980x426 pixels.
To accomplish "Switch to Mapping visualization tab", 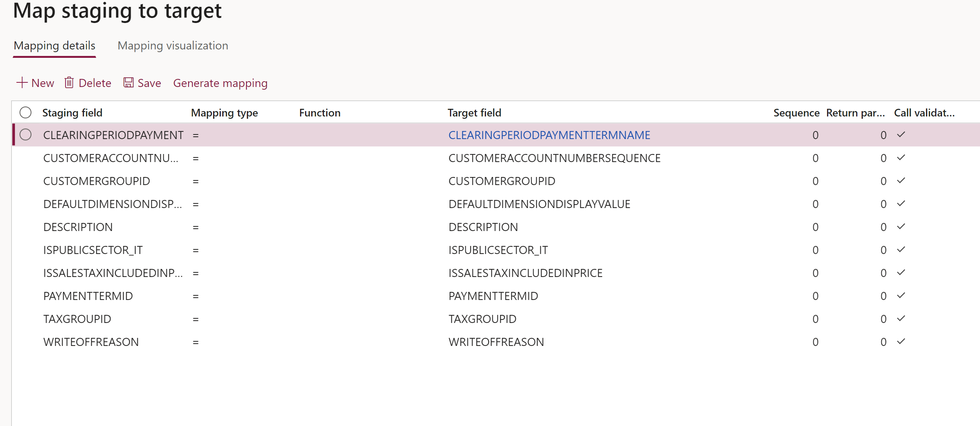I will point(172,46).
